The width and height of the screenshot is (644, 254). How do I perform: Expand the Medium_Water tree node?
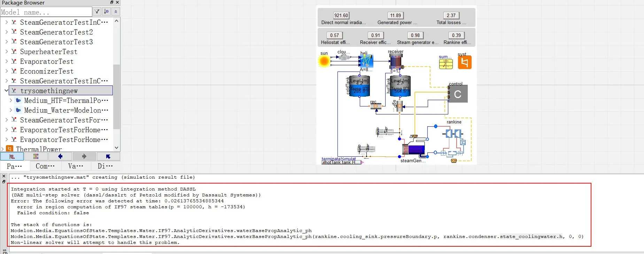(11, 110)
